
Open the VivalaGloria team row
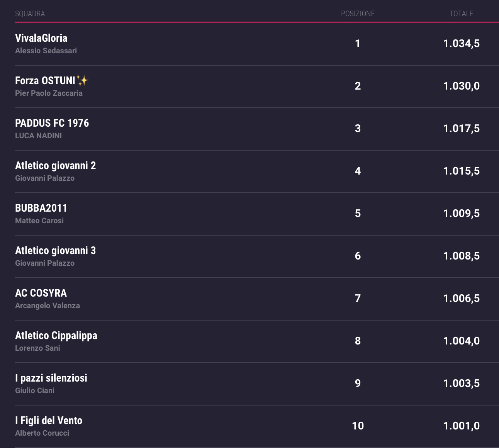(41, 38)
